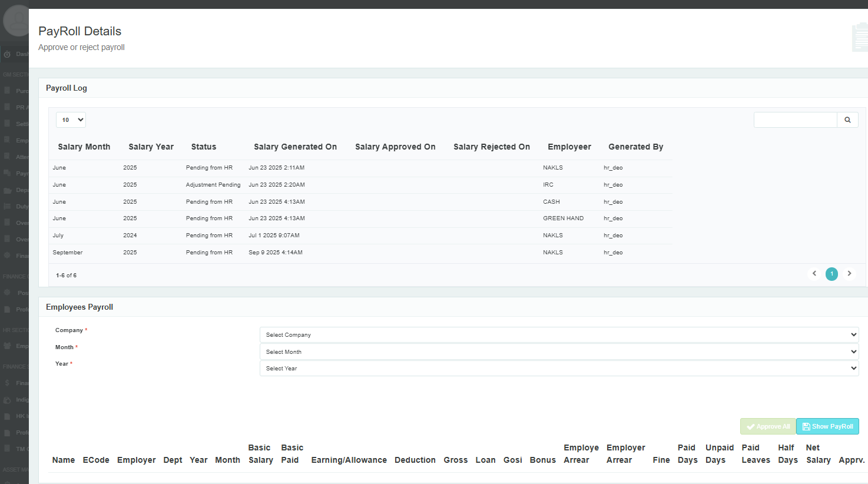Click in the payroll log search field
Viewport: 868px width, 484px height.
(x=795, y=120)
